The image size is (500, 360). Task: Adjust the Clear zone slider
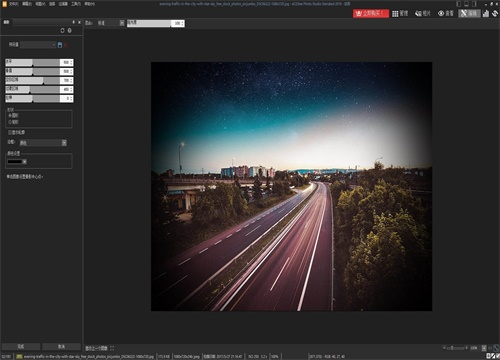[32, 80]
